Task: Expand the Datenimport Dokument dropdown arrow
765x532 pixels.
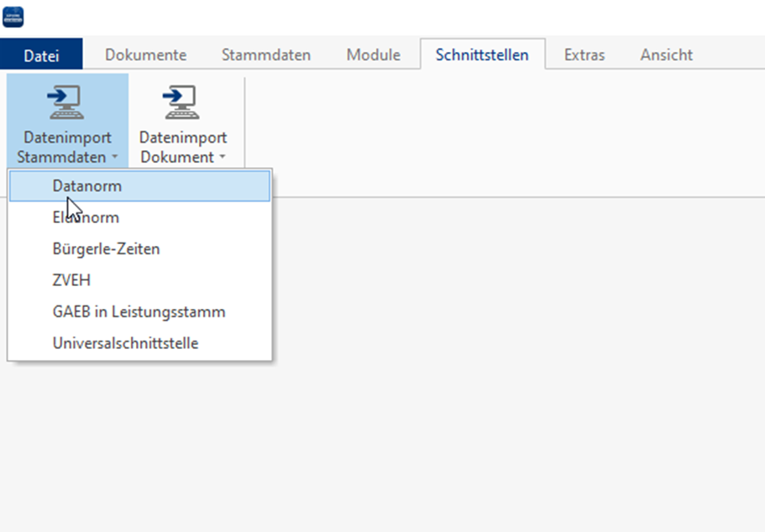Action: tap(223, 158)
